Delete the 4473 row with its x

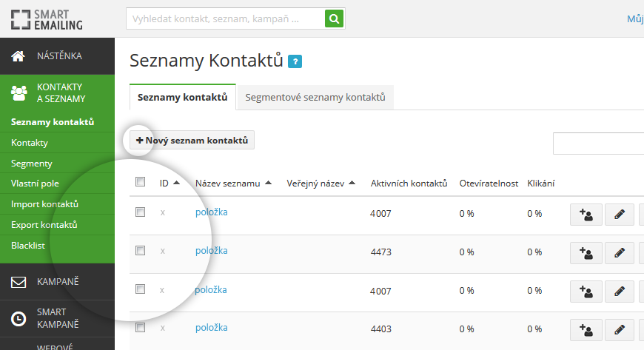click(x=163, y=251)
